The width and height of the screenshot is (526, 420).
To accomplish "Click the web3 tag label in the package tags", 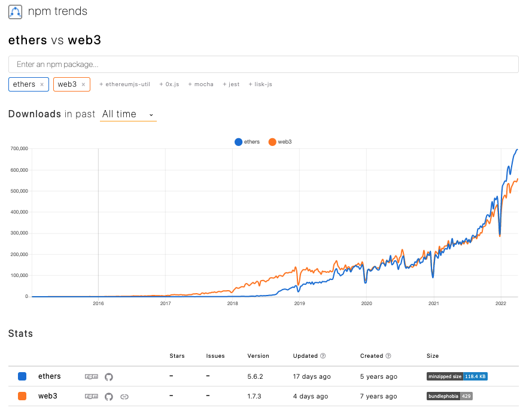I will 67,84.
